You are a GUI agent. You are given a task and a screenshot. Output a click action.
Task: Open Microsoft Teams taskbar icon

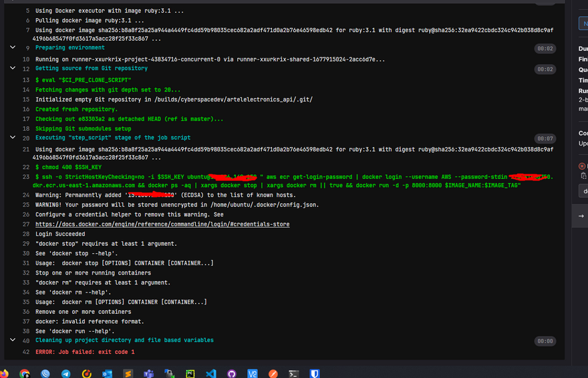pos(149,374)
